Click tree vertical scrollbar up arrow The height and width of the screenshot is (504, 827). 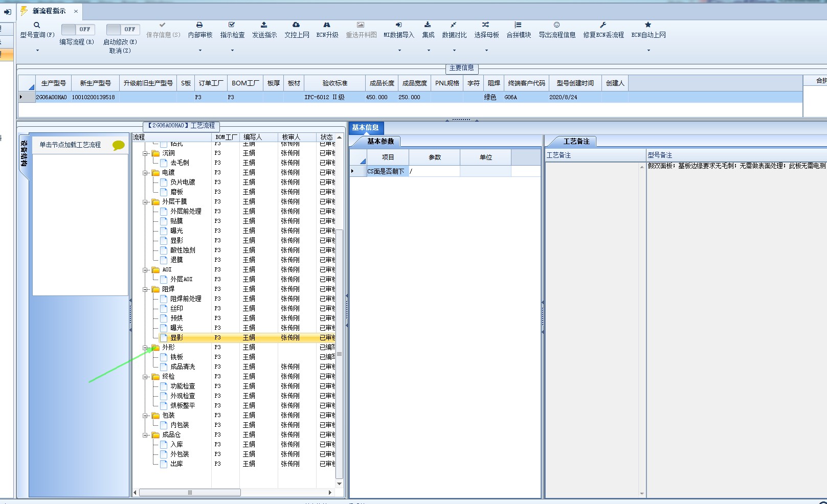tap(339, 138)
